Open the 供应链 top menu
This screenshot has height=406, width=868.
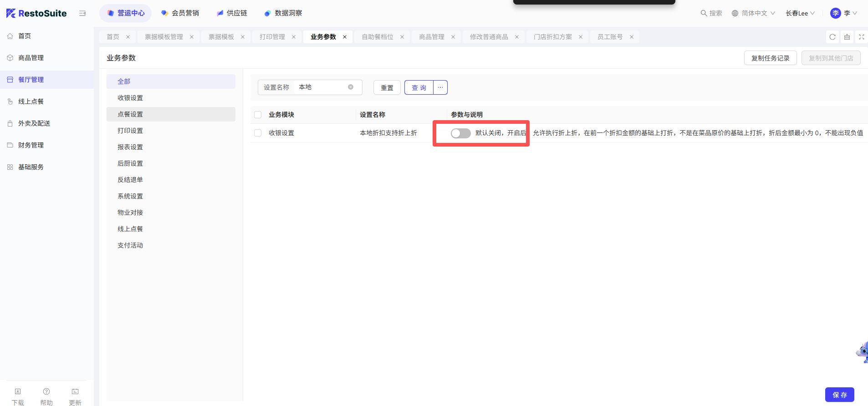[x=232, y=13]
